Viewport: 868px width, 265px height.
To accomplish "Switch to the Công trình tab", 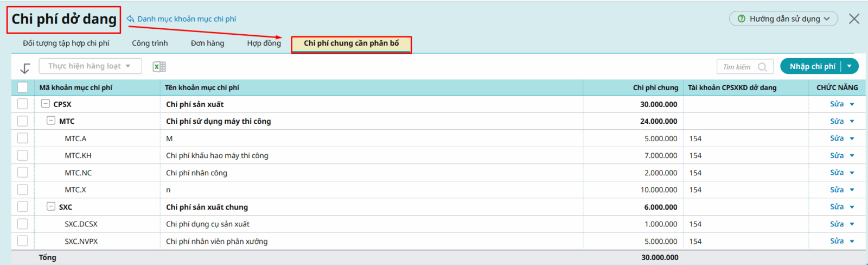I will [x=150, y=43].
